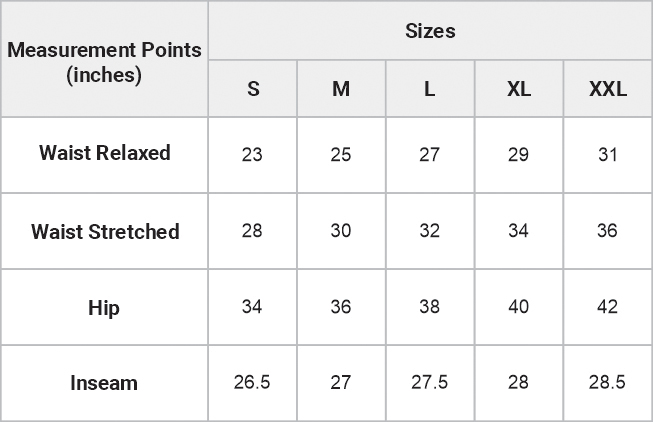653x422 pixels.
Task: Select the M size column header
Action: (x=341, y=89)
